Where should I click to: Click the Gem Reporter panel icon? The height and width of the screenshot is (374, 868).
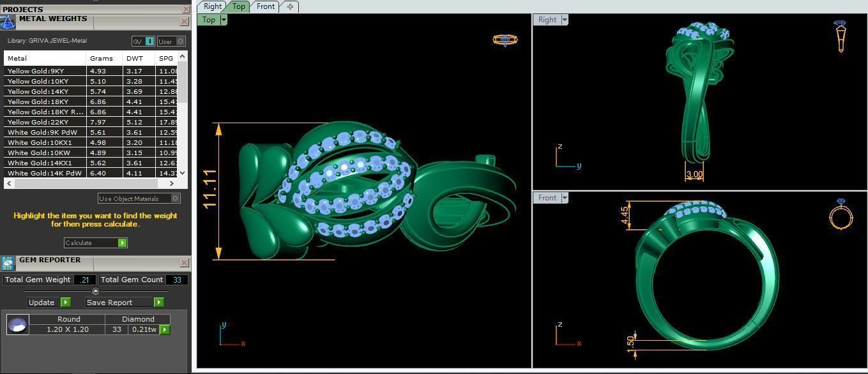pos(8,263)
